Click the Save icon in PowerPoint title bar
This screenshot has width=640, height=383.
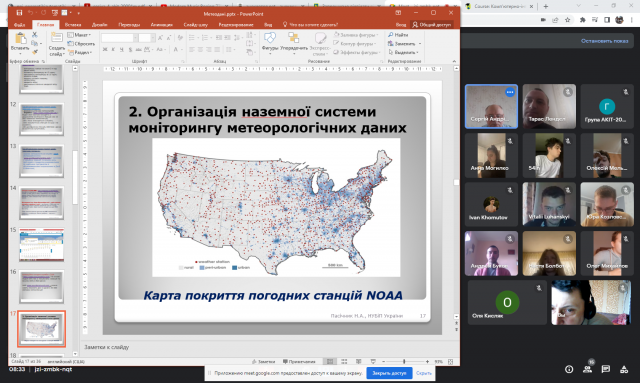coord(19,13)
